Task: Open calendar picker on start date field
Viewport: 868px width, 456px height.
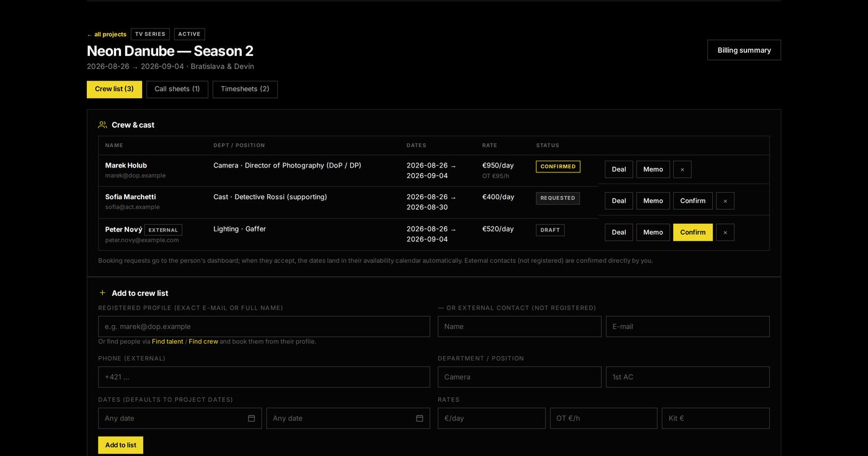Action: pyautogui.click(x=251, y=418)
